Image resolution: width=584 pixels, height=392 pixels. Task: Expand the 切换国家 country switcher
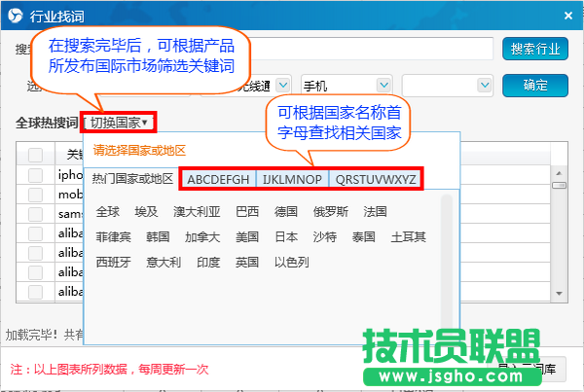pos(120,124)
